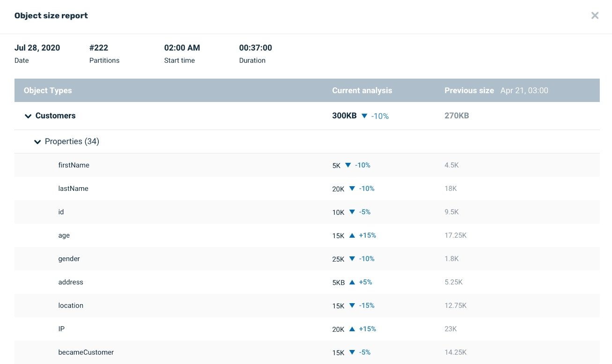This screenshot has height=364, width=612.
Task: Select the Previous size column header
Action: [x=469, y=90]
